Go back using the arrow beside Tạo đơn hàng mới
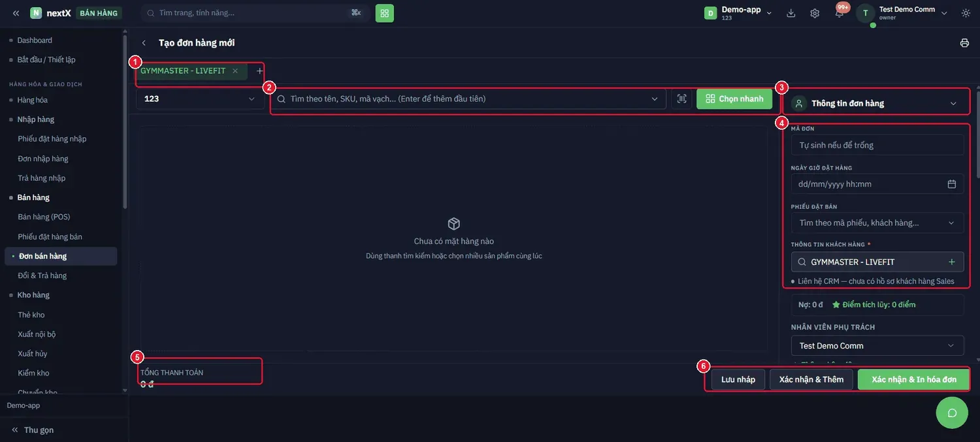 coord(144,43)
